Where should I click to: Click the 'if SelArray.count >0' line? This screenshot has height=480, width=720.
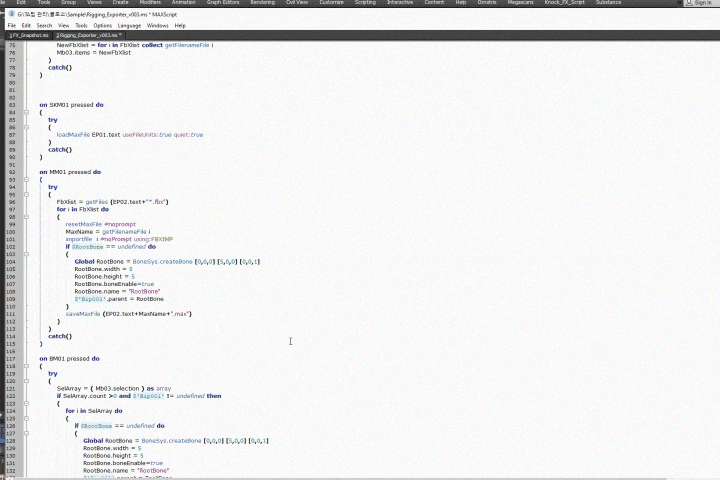tap(139, 395)
